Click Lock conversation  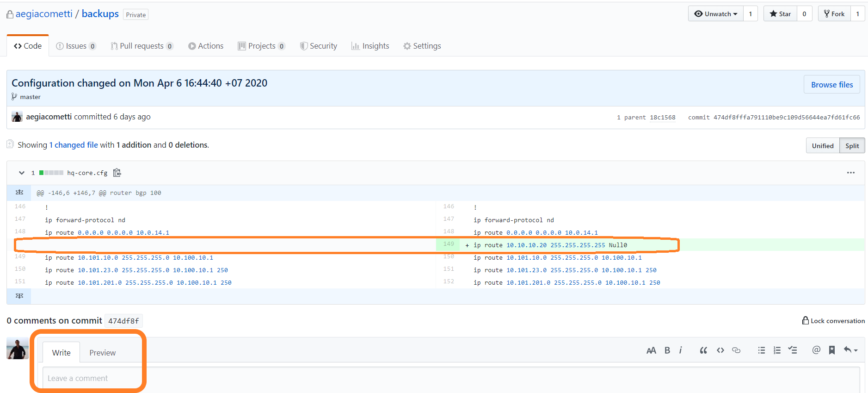[833, 321]
